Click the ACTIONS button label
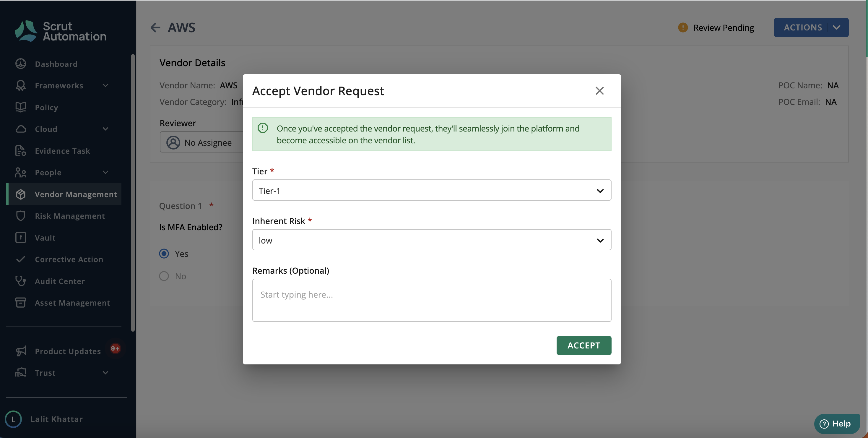Screen dimensions: 868x438 (803, 27)
